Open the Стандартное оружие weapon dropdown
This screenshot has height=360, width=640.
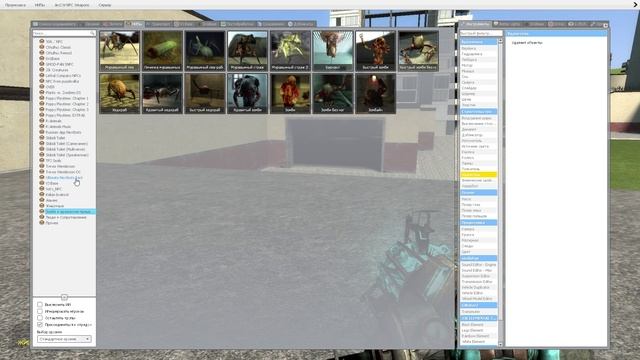pyautogui.click(x=64, y=339)
